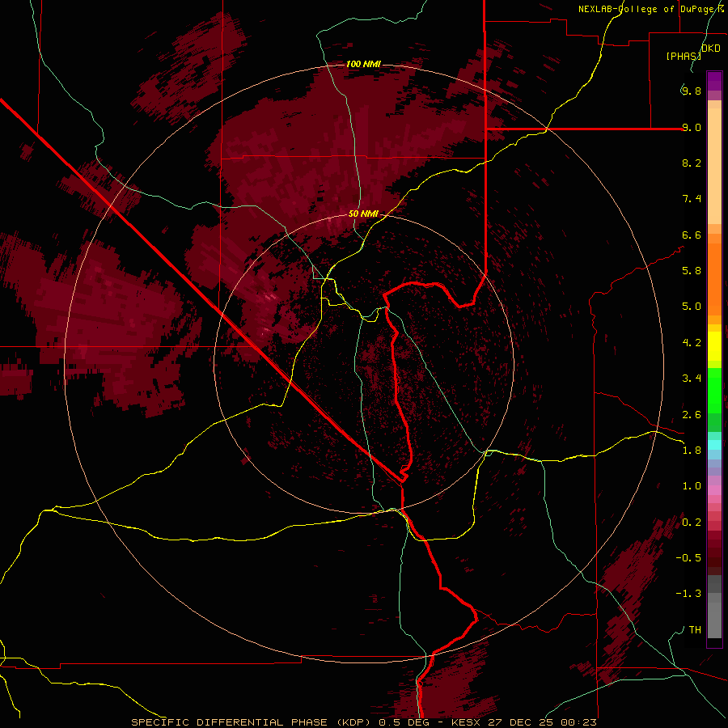Screen dimensions: 728x728
Task: Click the [PHAS] legend title
Action: [x=684, y=56]
